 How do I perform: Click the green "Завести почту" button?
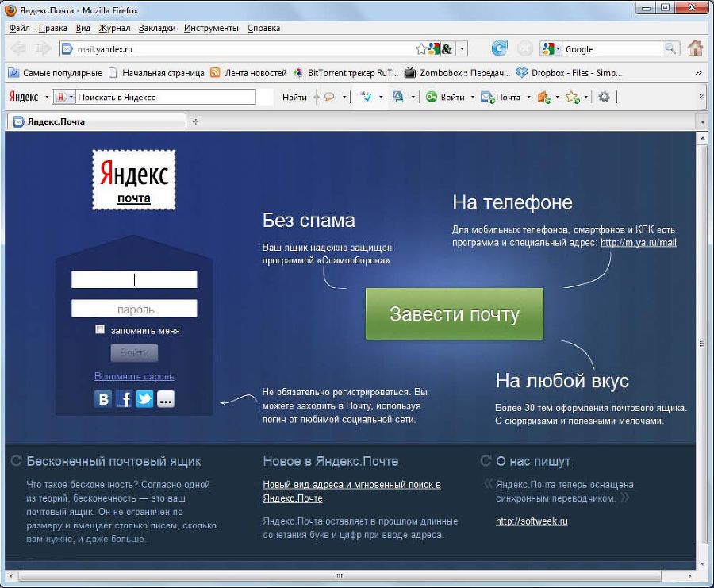[x=454, y=314]
